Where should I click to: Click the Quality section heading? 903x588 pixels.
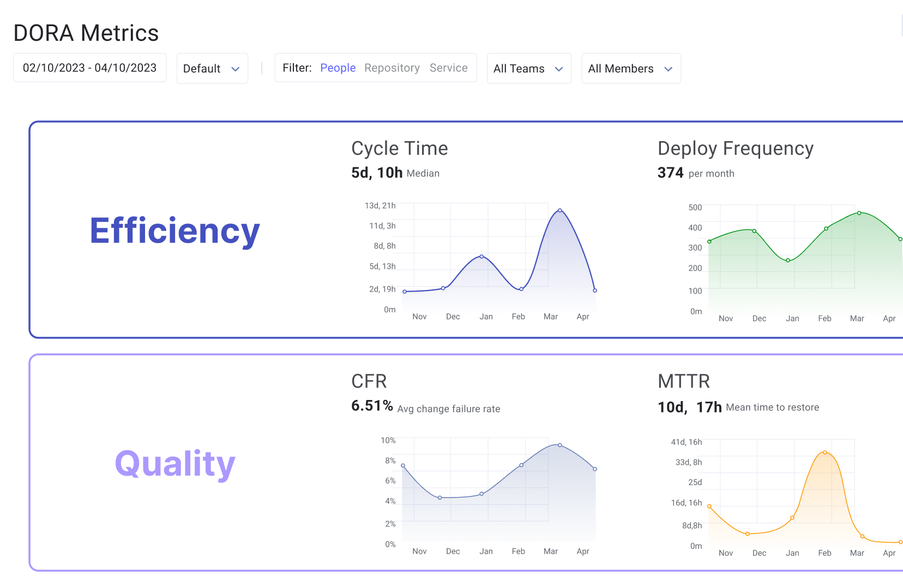point(174,464)
